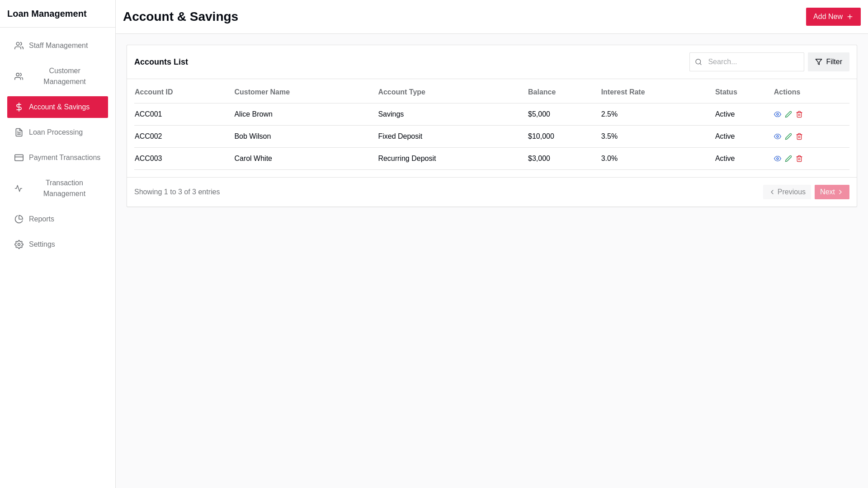Image resolution: width=868 pixels, height=488 pixels.
Task: Edit Bob Wilson's Fixed Deposit account
Action: click(788, 136)
